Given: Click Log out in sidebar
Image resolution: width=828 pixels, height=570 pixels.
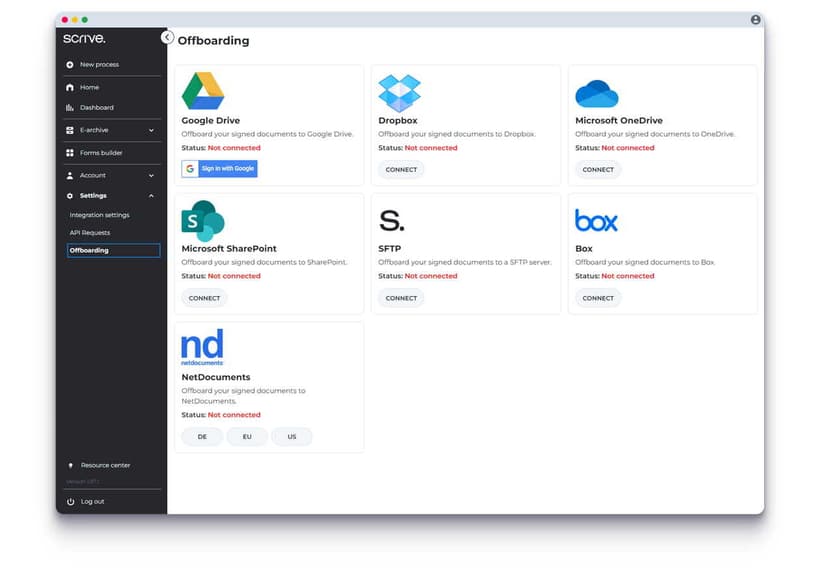Looking at the screenshot, I should [x=92, y=501].
